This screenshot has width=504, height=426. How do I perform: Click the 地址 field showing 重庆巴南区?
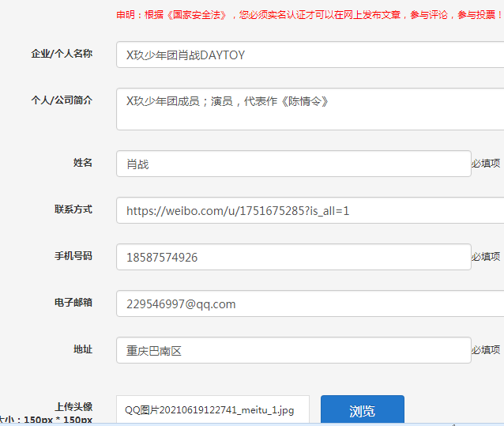tap(293, 350)
